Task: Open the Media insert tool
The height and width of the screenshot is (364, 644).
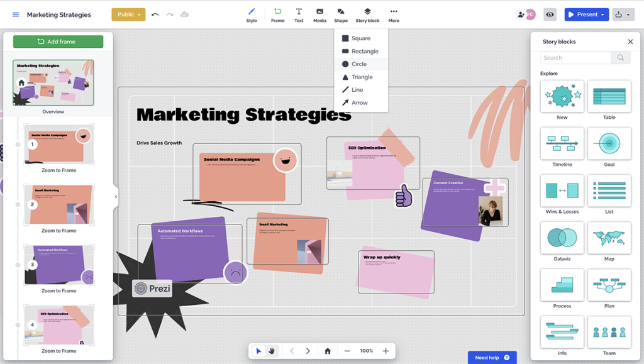Action: 319,14
